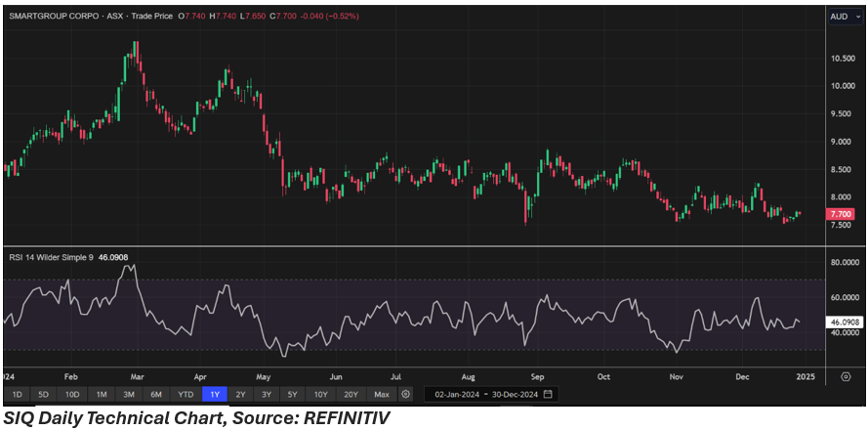Click the Sep label on the time axis
The height and width of the screenshot is (431, 868).
[x=538, y=376]
